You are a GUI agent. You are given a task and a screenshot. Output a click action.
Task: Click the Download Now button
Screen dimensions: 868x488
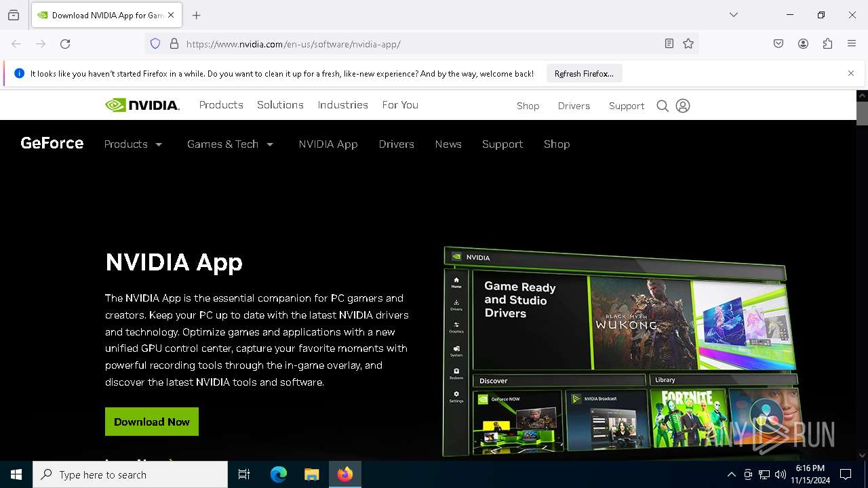pos(152,422)
